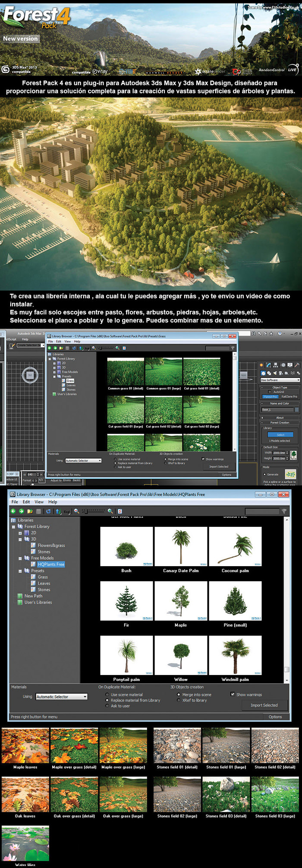
Task: Select Flowers&grass in HQPlants Free browser tree
Action: [51, 545]
